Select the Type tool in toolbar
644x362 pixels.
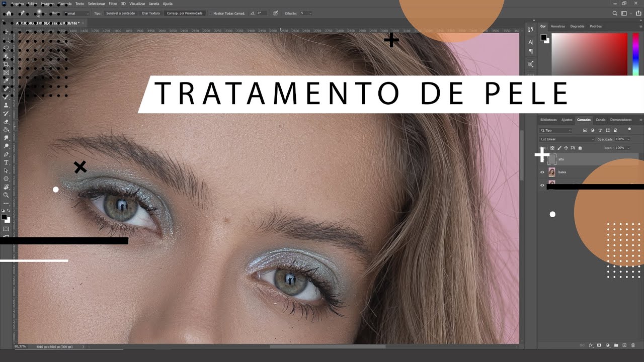tap(6, 162)
